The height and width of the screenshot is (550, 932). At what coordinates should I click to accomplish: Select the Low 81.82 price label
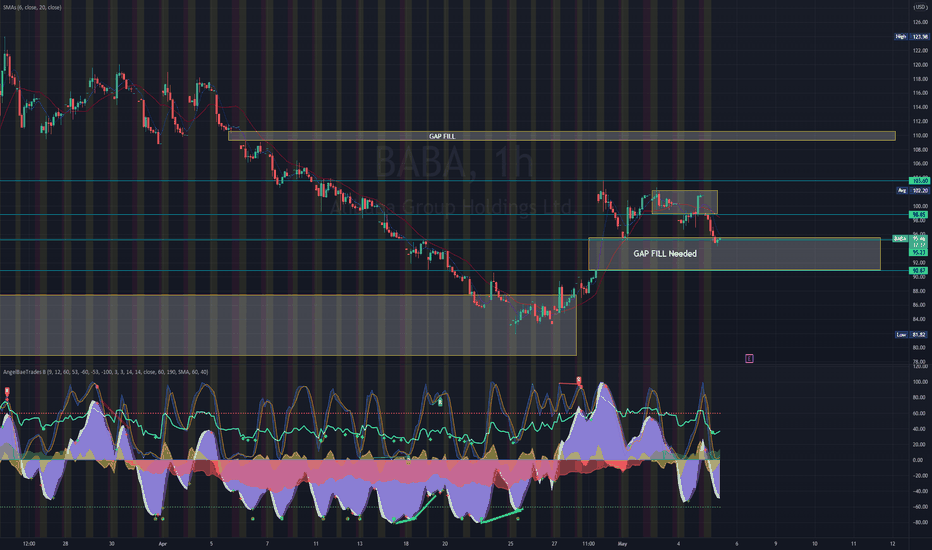click(912, 335)
